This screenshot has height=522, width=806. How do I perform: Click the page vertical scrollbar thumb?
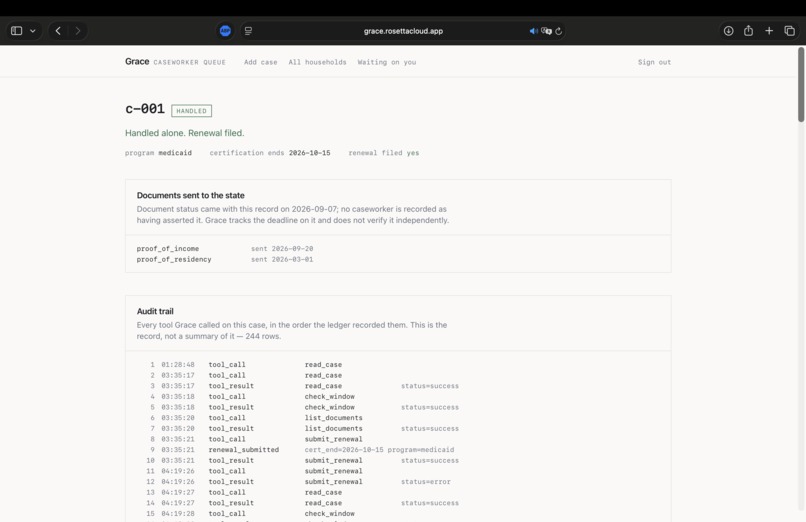click(801, 85)
